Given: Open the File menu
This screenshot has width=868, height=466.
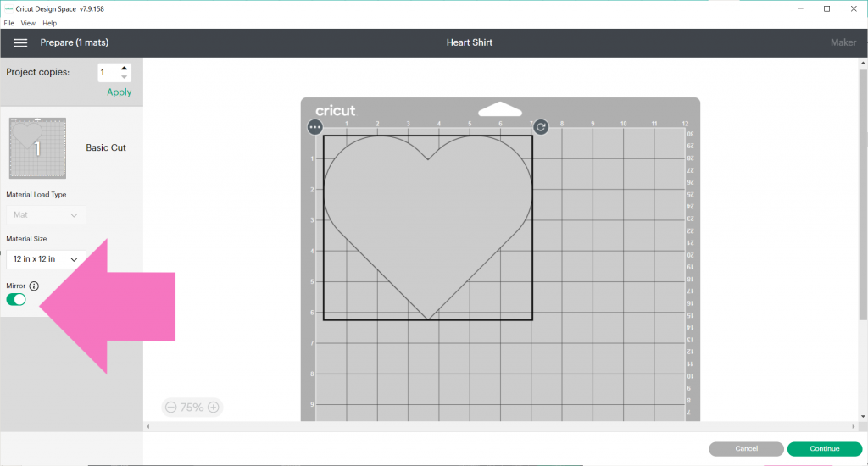Looking at the screenshot, I should pyautogui.click(x=8, y=23).
